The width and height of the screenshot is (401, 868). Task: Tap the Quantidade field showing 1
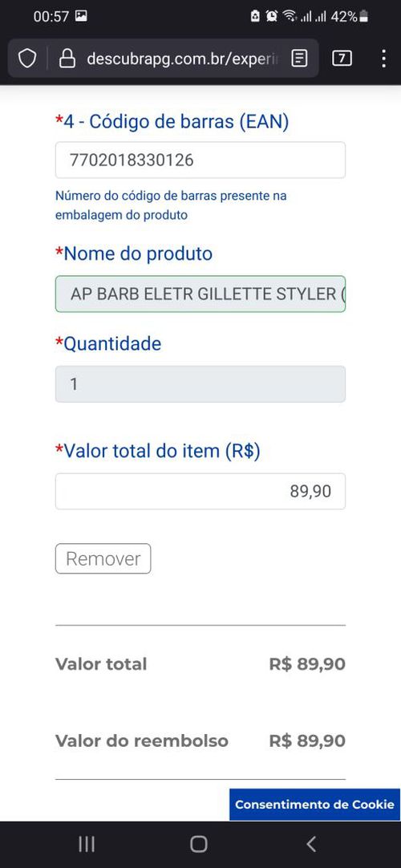(200, 383)
